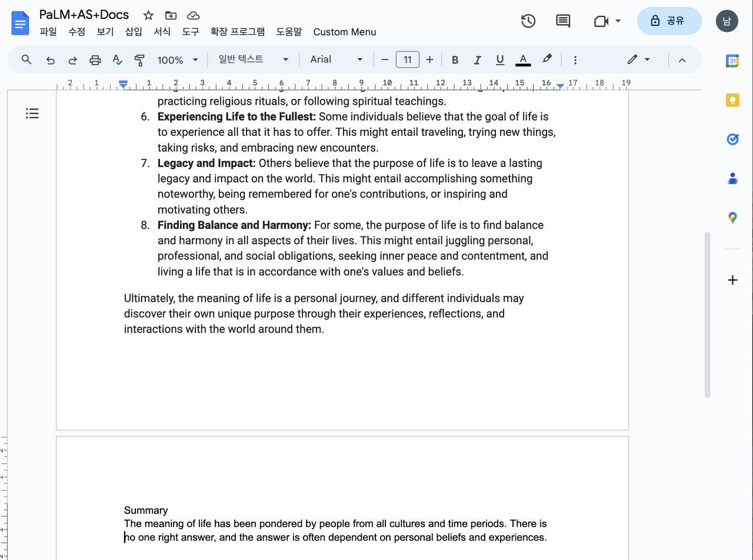Open the 수정 menu
Image resolution: width=753 pixels, height=560 pixels.
tap(77, 32)
